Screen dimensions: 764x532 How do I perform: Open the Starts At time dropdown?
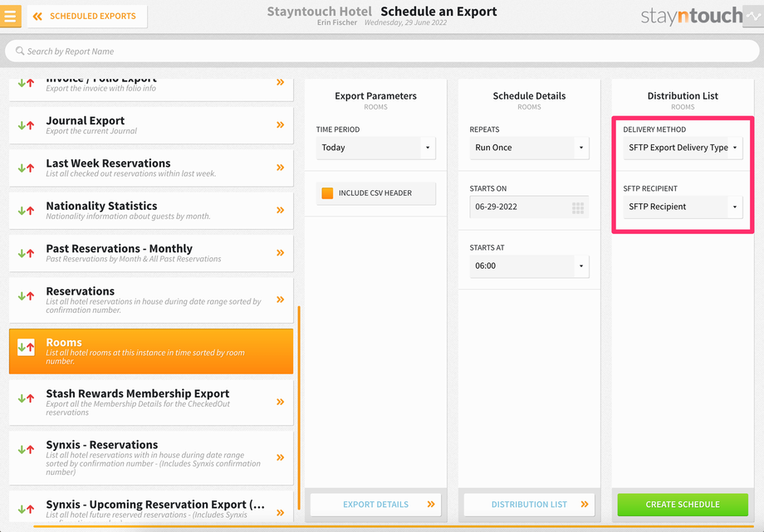point(529,266)
